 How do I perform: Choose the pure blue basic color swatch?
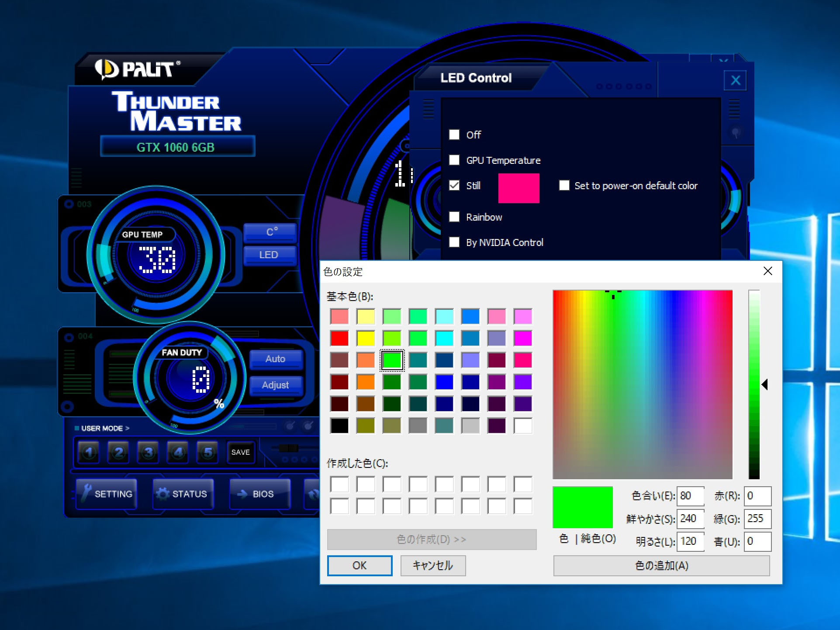[444, 382]
